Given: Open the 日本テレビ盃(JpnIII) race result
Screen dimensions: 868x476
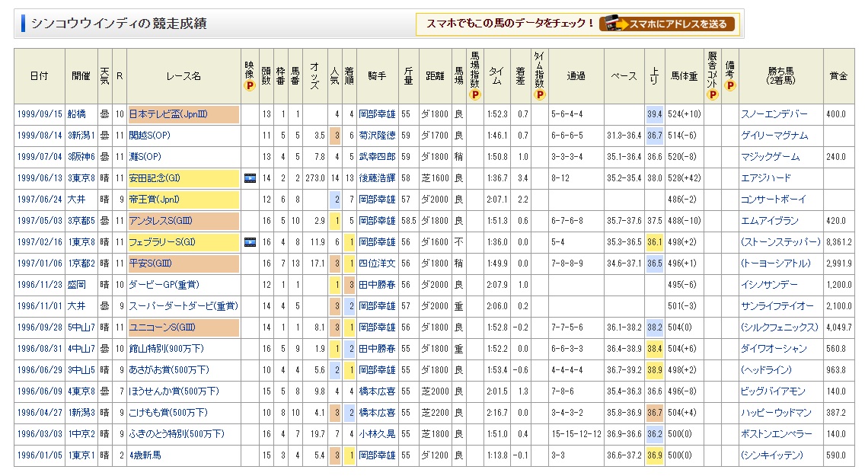Looking at the screenshot, I should click(x=168, y=114).
